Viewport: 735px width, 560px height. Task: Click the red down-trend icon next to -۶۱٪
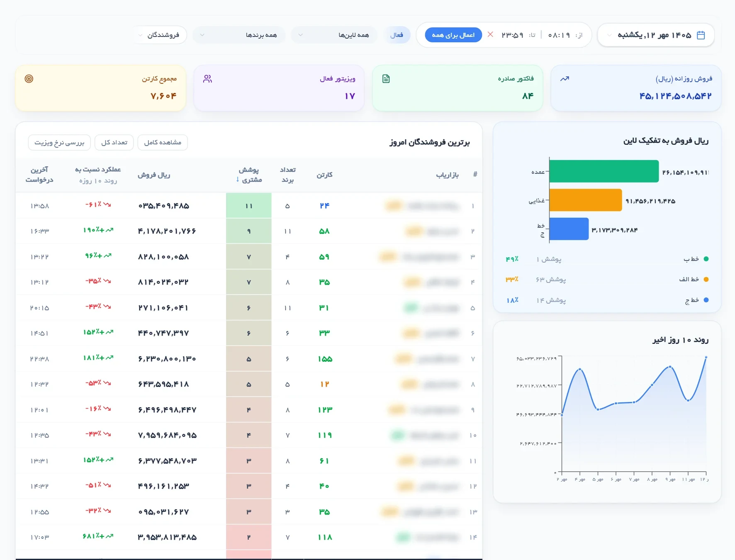coord(107,205)
